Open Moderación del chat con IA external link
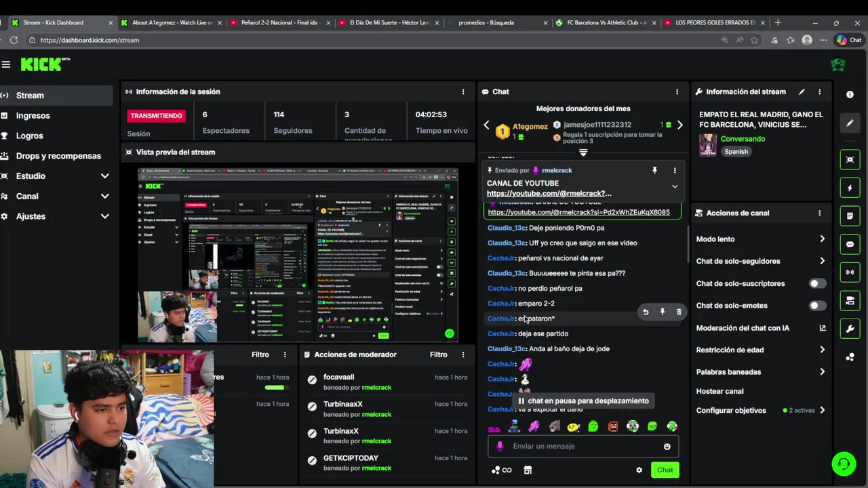This screenshot has height=488, width=868. 823,328
